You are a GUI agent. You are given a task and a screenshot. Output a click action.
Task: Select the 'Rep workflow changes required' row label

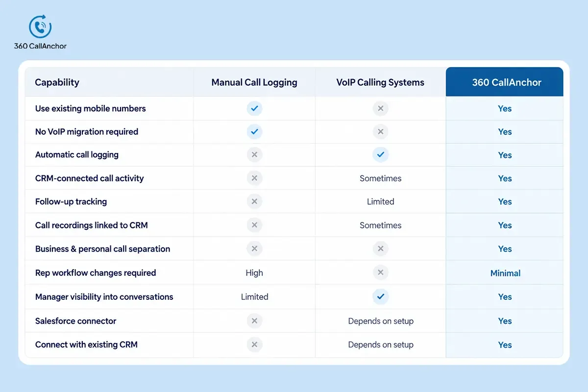(x=96, y=273)
